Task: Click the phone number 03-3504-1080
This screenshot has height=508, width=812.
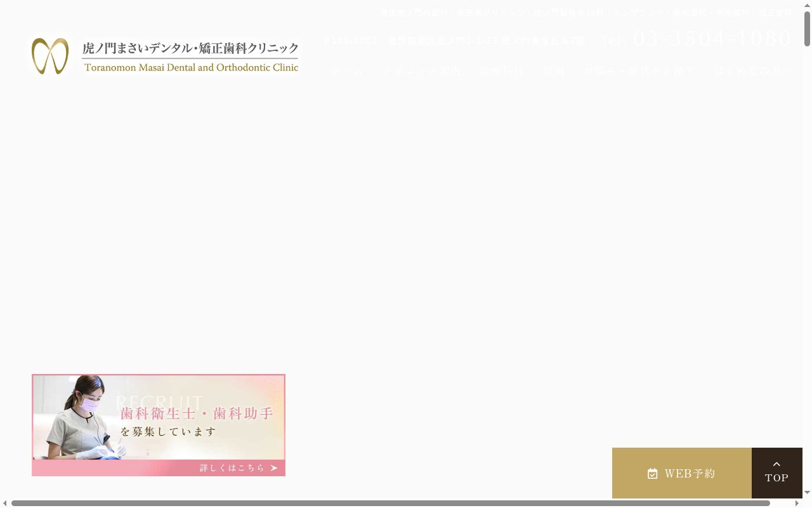Action: click(712, 39)
